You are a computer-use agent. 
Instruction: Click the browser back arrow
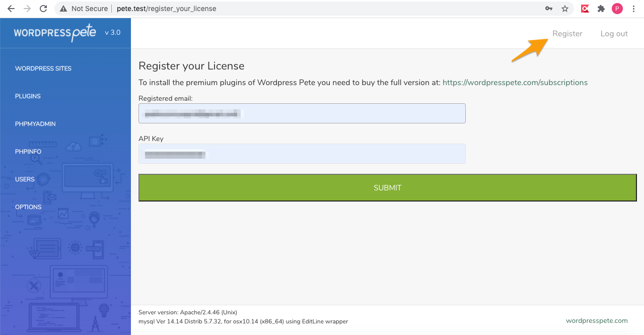pos(11,9)
